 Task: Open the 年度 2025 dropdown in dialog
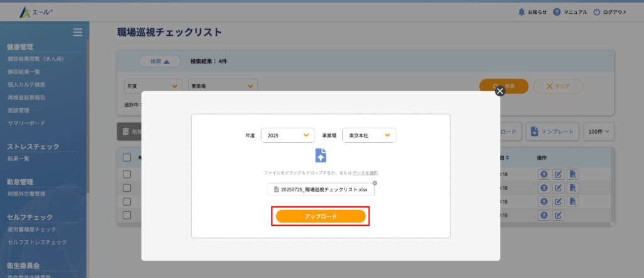click(x=287, y=135)
